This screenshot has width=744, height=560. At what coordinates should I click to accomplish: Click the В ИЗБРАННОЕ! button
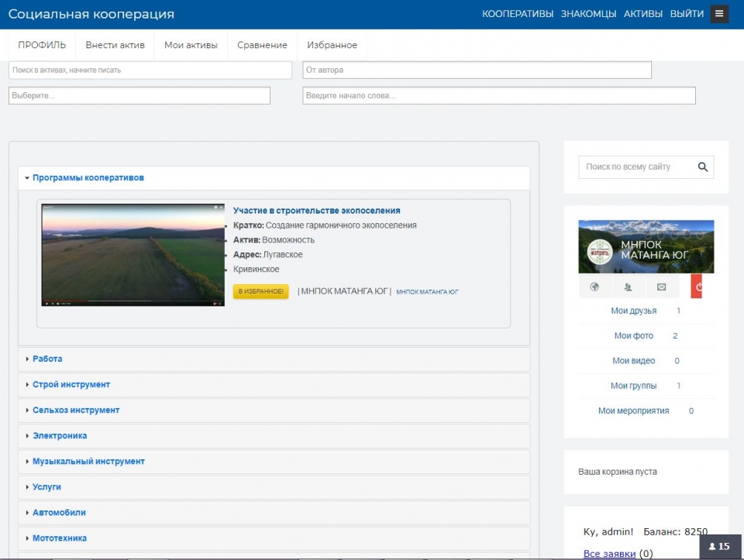point(260,291)
